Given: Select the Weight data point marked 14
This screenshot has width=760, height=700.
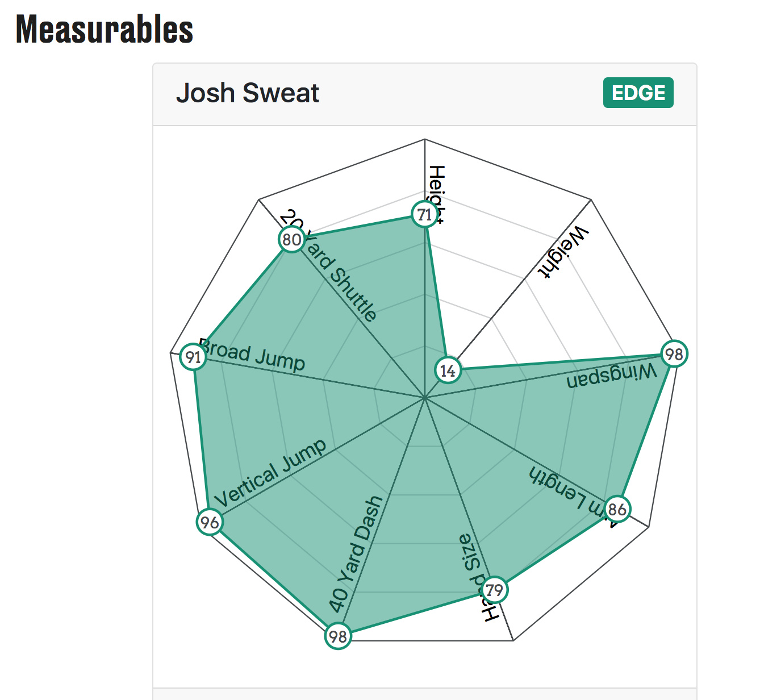Looking at the screenshot, I should (448, 371).
